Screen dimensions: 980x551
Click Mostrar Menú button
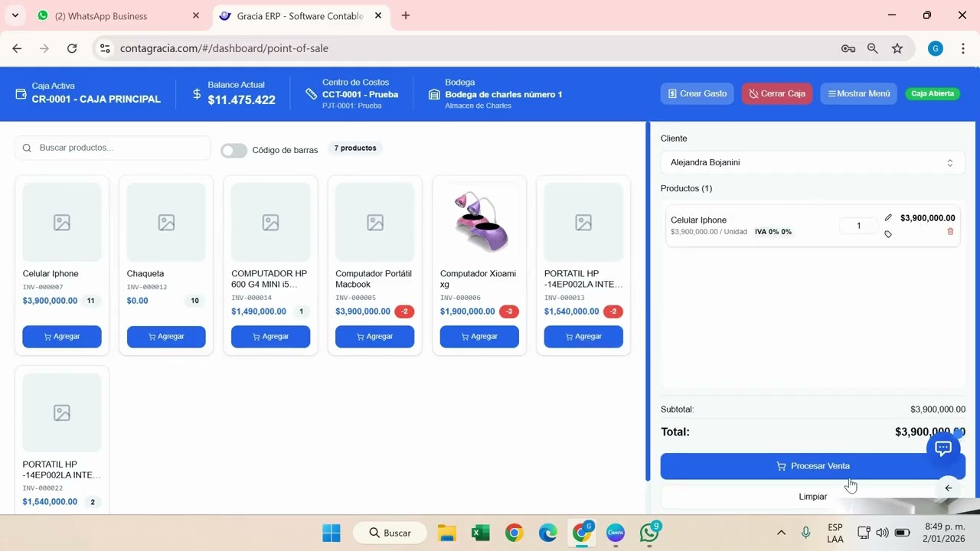[x=858, y=93]
